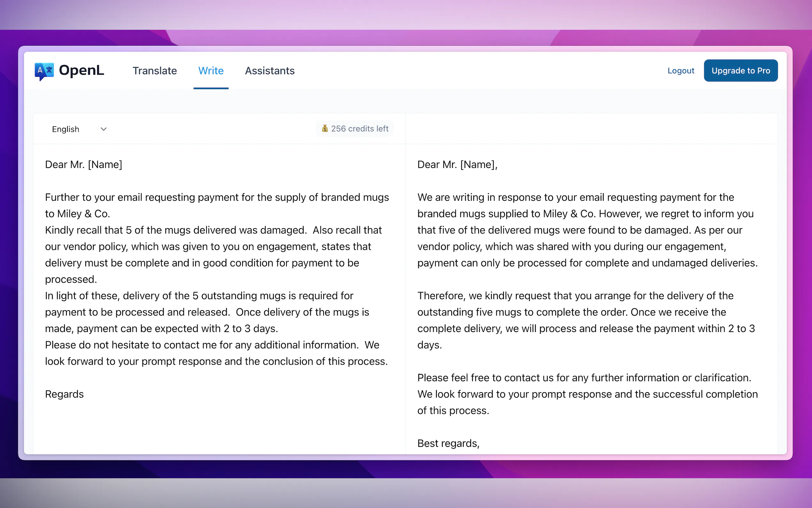Click input sentence starting 'In light of these'
This screenshot has width=812, height=508.
(199, 296)
